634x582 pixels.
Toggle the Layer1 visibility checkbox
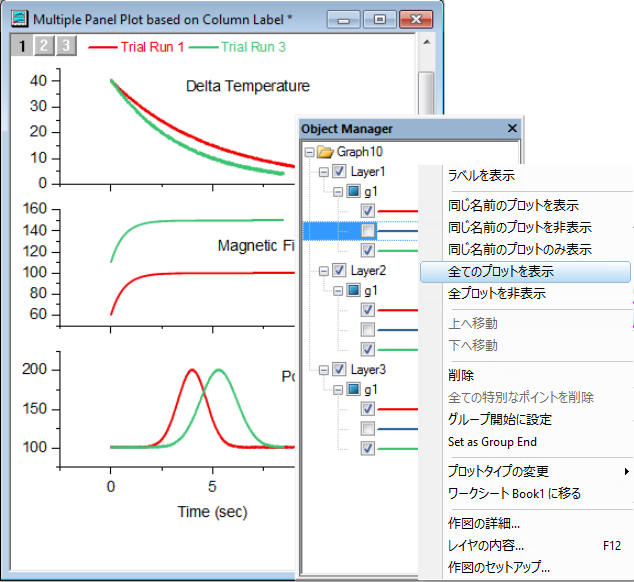[x=339, y=171]
